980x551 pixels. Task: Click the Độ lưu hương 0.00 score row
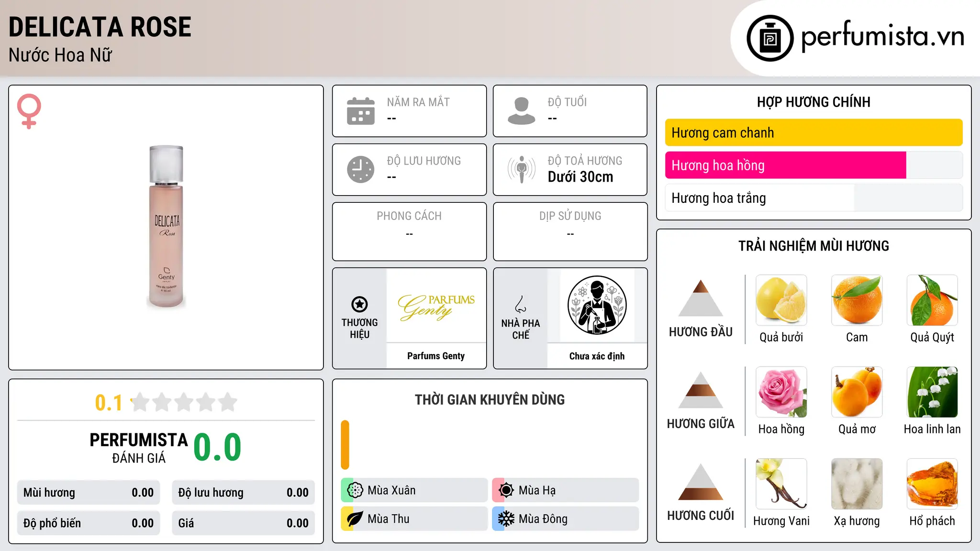(x=243, y=493)
